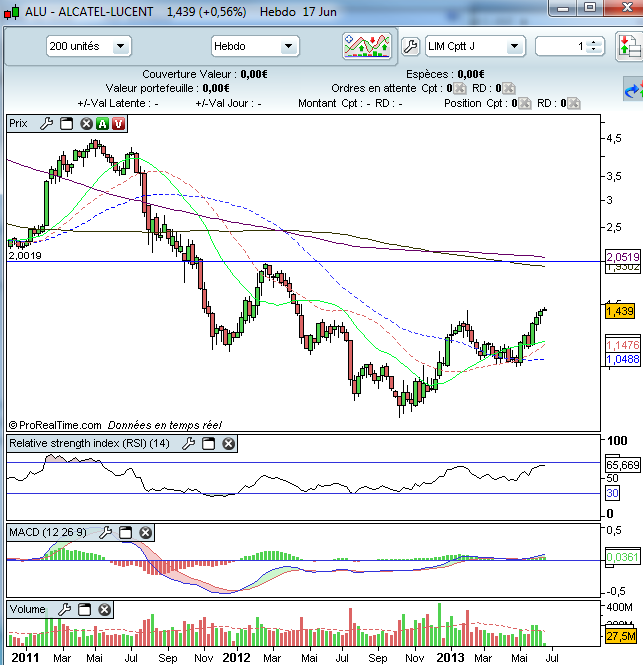This screenshot has height=665, width=643.
Task: Click RSI lower threshold label 30
Action: tap(612, 493)
